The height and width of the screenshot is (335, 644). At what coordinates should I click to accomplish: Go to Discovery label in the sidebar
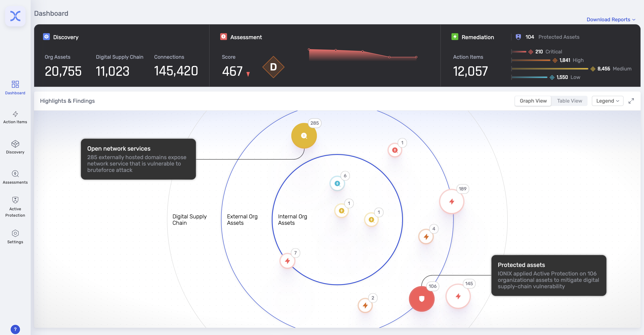[x=15, y=152]
